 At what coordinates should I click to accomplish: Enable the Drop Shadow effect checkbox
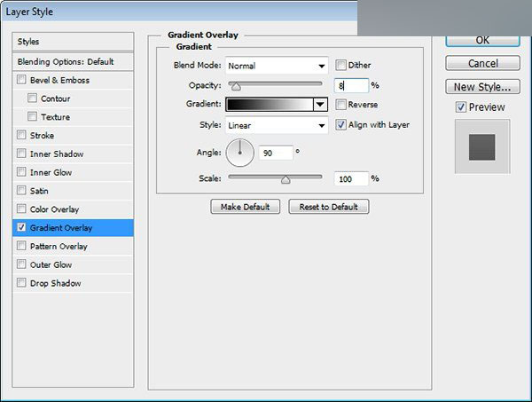click(x=21, y=282)
